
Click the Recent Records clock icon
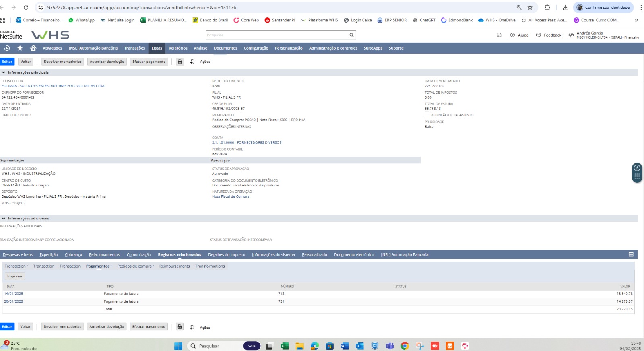coord(7,48)
